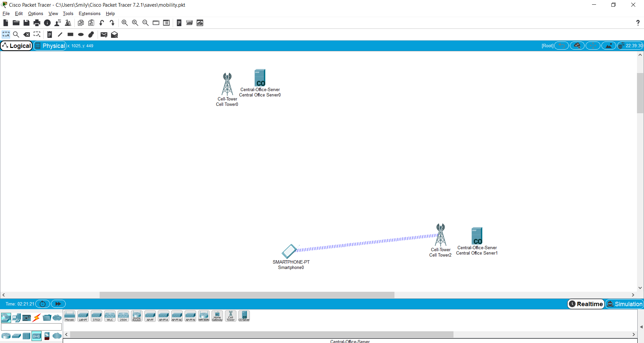Reset zoom level

[135, 23]
